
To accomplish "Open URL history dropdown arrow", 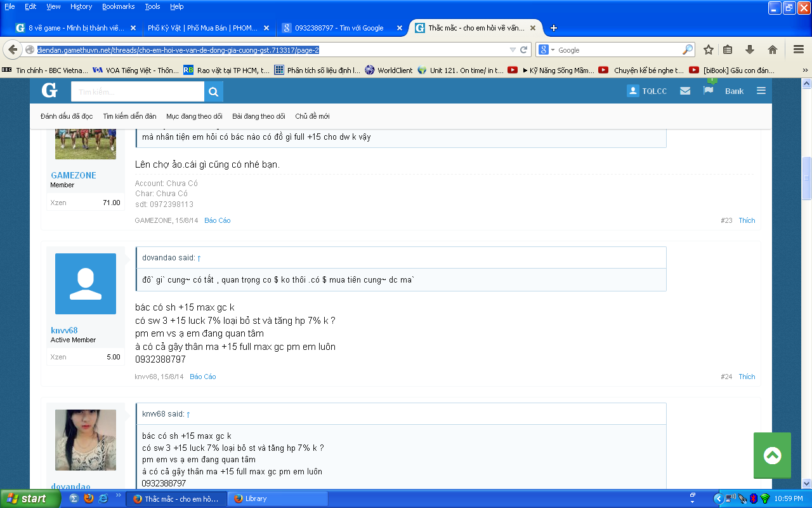I will point(513,50).
